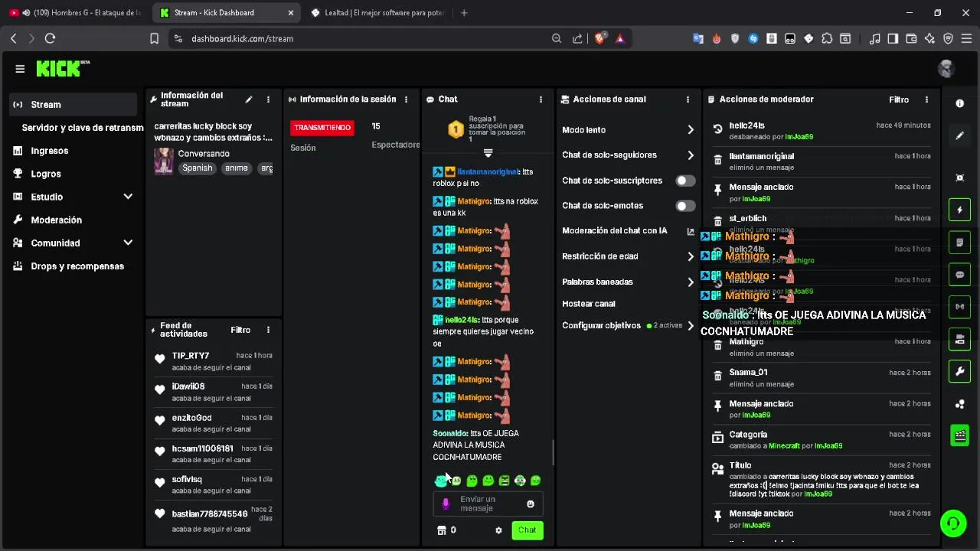
Task: Expand the Estudio sidebar section
Action: tap(128, 197)
